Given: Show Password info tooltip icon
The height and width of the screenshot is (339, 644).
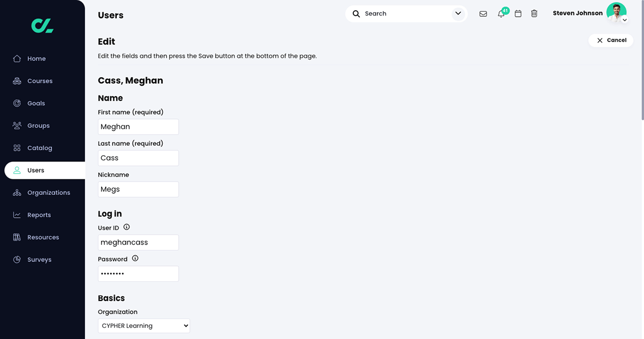Looking at the screenshot, I should pyautogui.click(x=135, y=258).
